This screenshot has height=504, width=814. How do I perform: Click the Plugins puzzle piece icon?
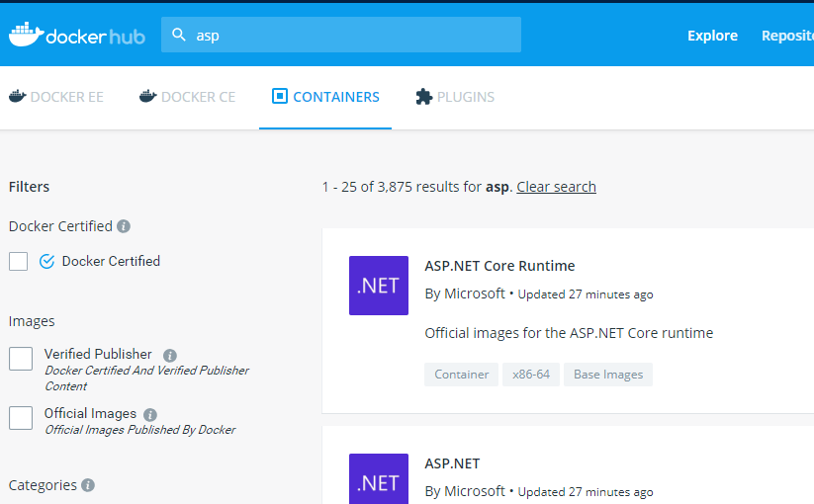(423, 97)
